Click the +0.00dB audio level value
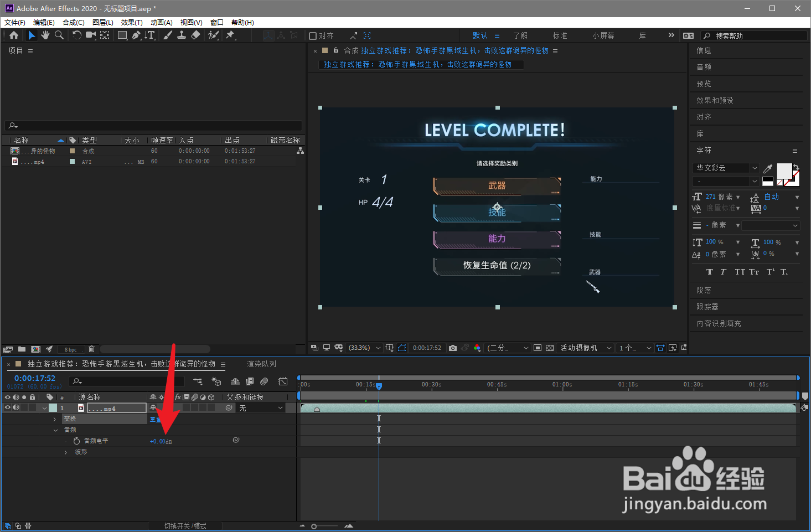The image size is (811, 532). click(x=161, y=441)
